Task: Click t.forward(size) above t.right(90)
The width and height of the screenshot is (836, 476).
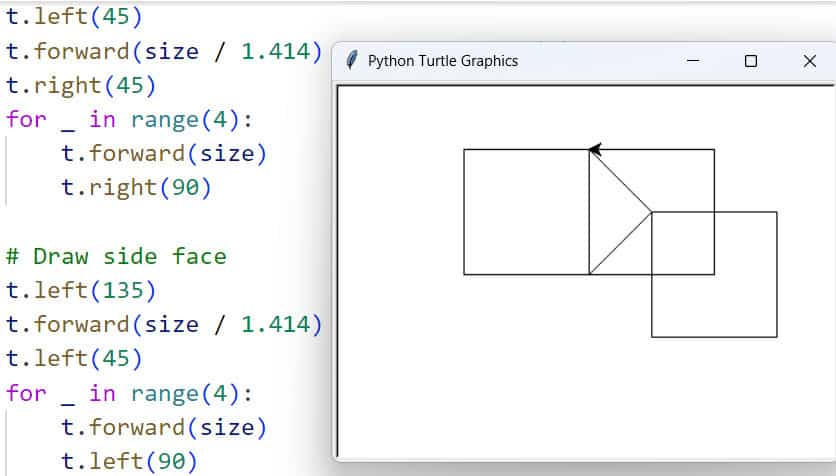Action: point(164,154)
